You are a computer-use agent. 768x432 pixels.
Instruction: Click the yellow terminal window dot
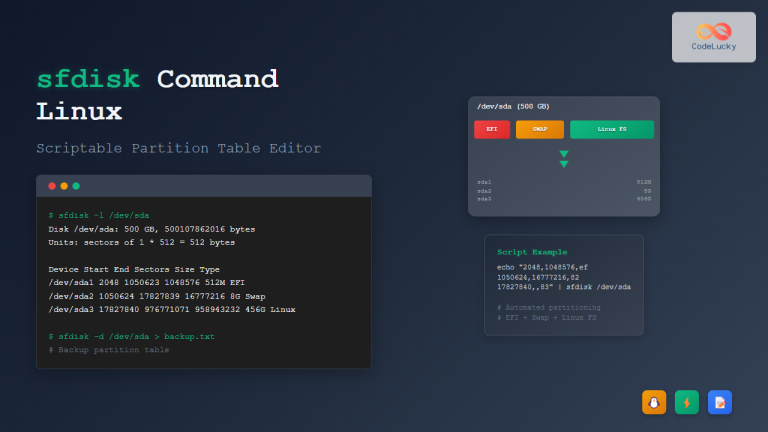point(64,186)
